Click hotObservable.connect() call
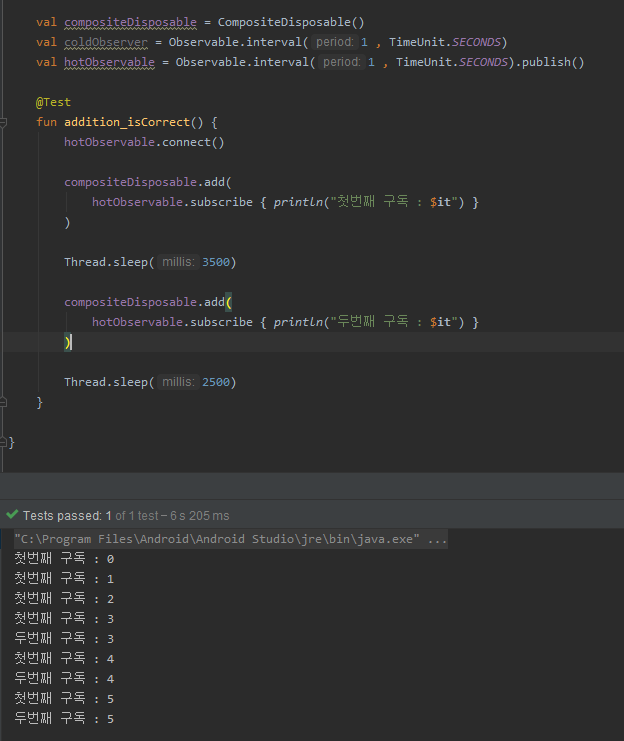The width and height of the screenshot is (624, 741). 144,142
